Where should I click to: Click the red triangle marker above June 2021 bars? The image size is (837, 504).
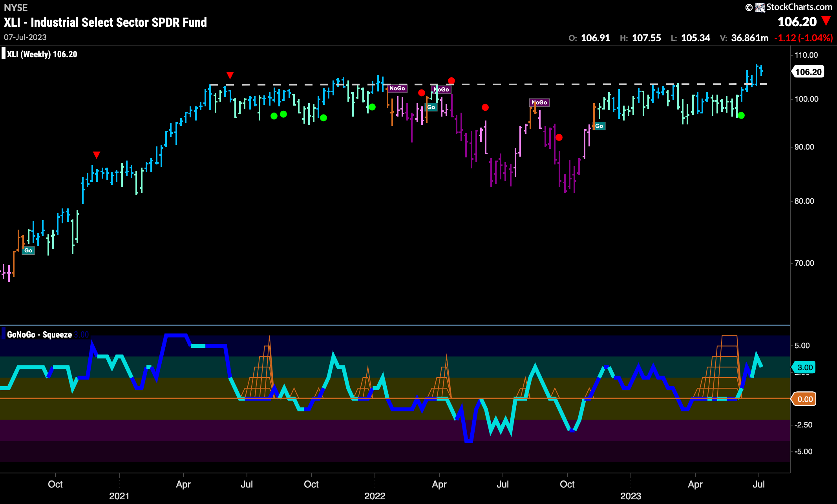230,75
